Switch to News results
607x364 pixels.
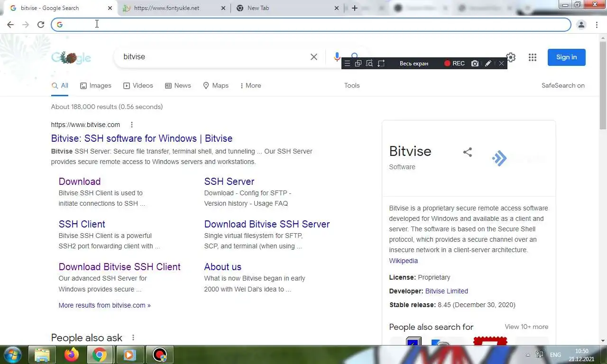click(178, 86)
